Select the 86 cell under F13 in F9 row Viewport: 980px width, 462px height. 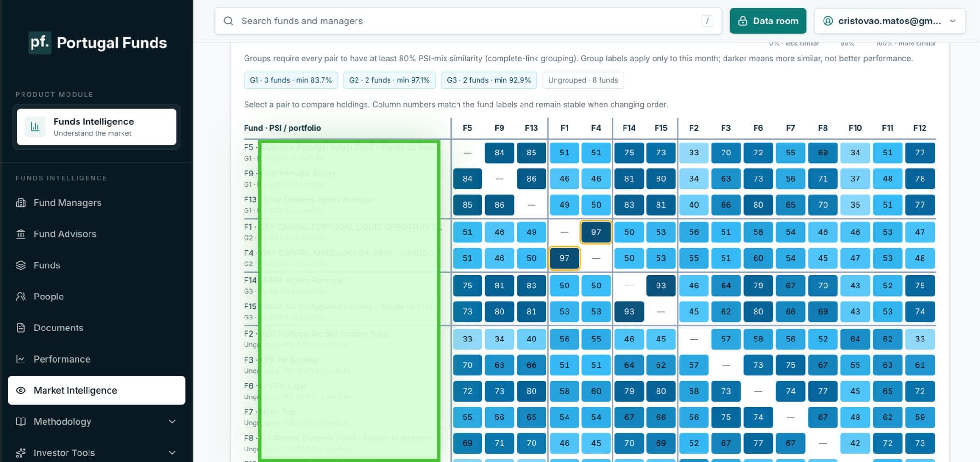tap(531, 179)
